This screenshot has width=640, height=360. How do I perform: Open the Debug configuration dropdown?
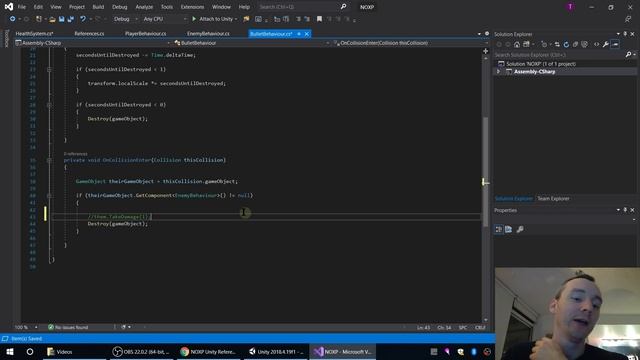tap(125, 19)
